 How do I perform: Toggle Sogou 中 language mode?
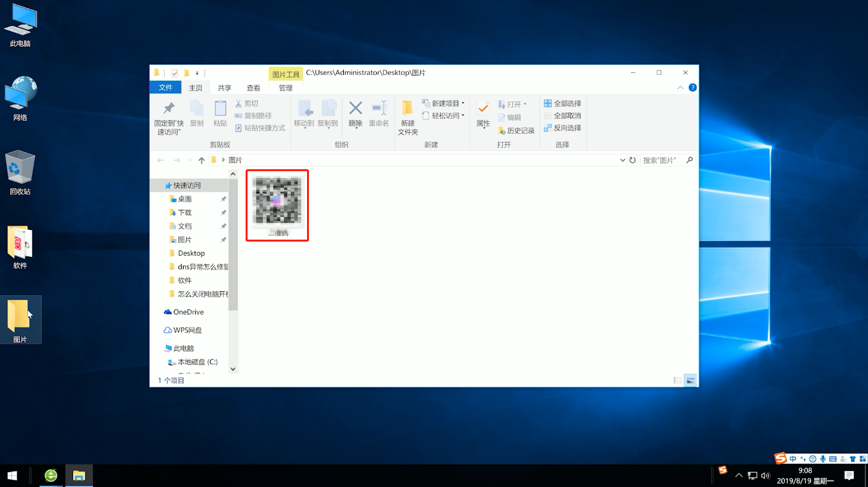793,459
